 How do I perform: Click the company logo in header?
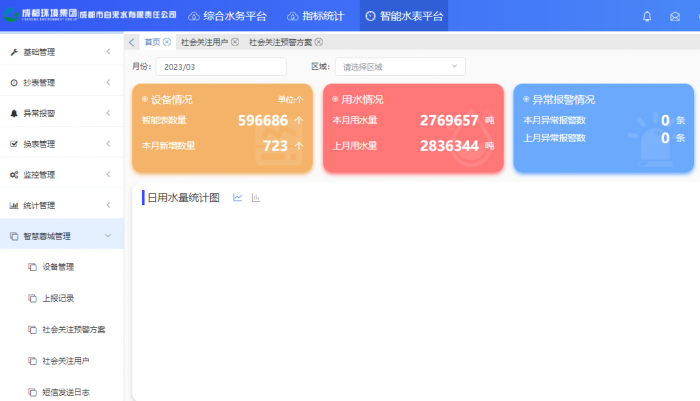click(x=90, y=15)
